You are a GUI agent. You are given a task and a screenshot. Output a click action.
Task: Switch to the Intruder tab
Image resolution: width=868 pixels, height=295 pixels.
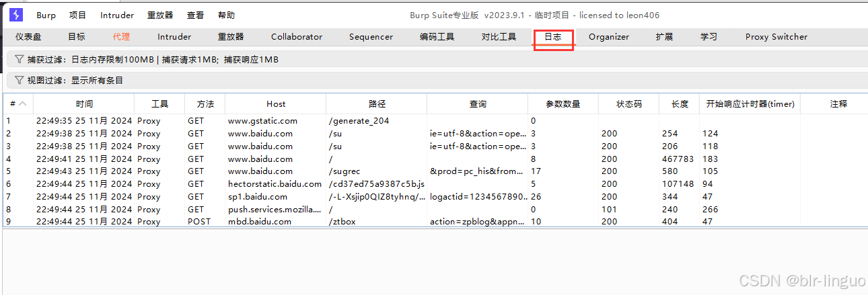click(174, 37)
